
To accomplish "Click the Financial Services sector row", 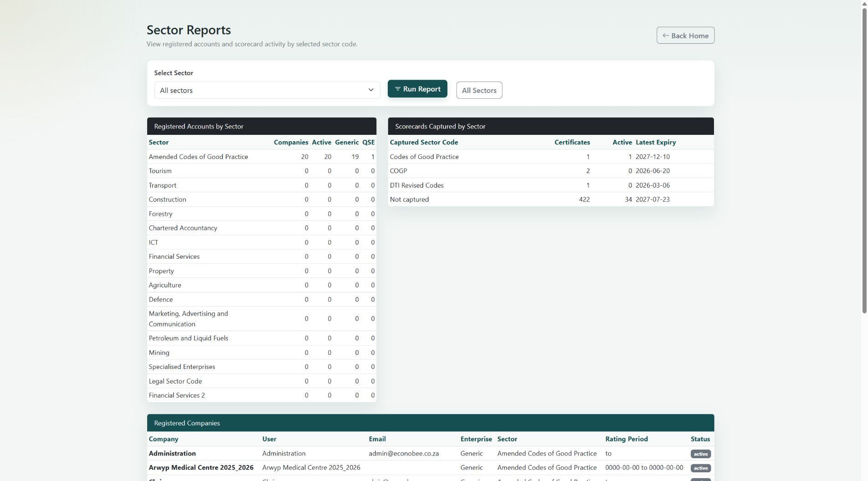I will [262, 256].
